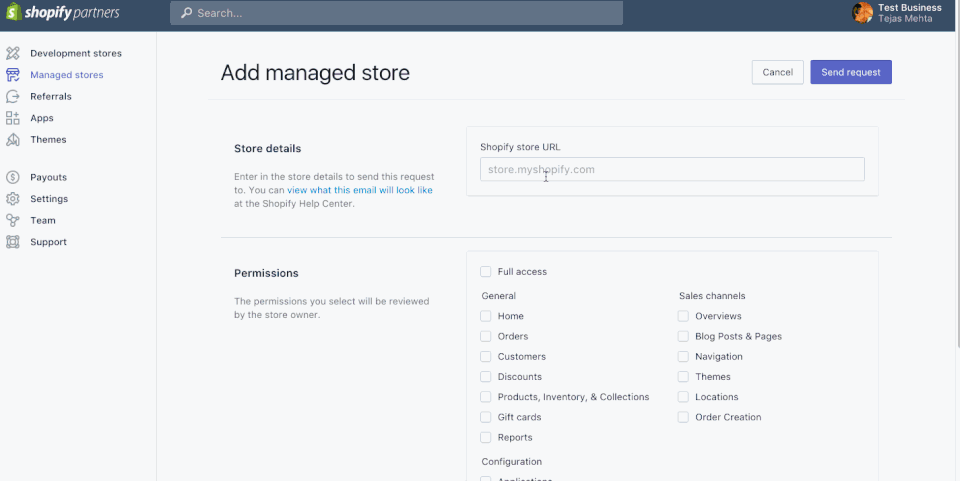Check the Home permission
960x481 pixels.
(486, 316)
